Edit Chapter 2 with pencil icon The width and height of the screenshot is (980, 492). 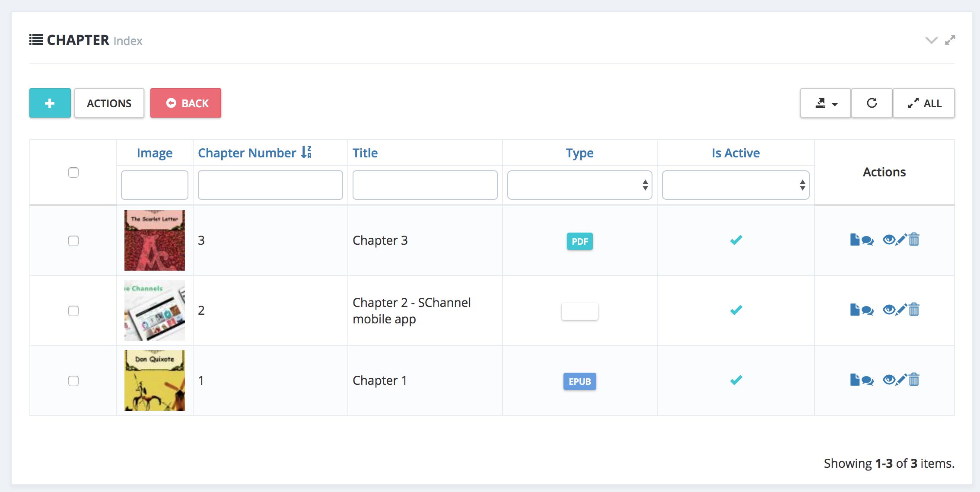pyautogui.click(x=901, y=310)
